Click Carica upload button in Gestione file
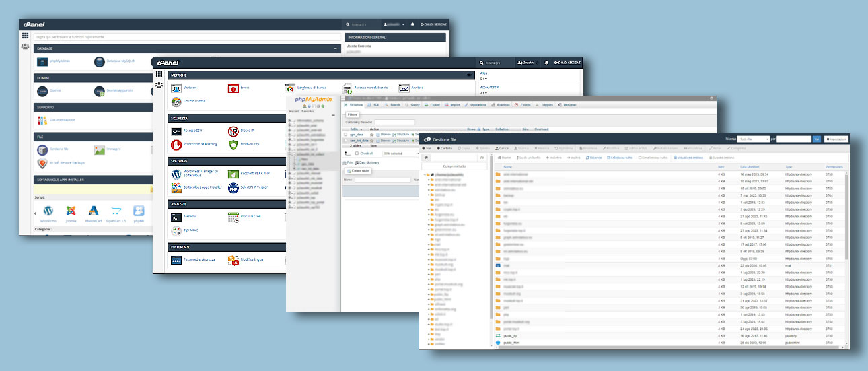Screen dimensions: 868x371 (x=501, y=147)
